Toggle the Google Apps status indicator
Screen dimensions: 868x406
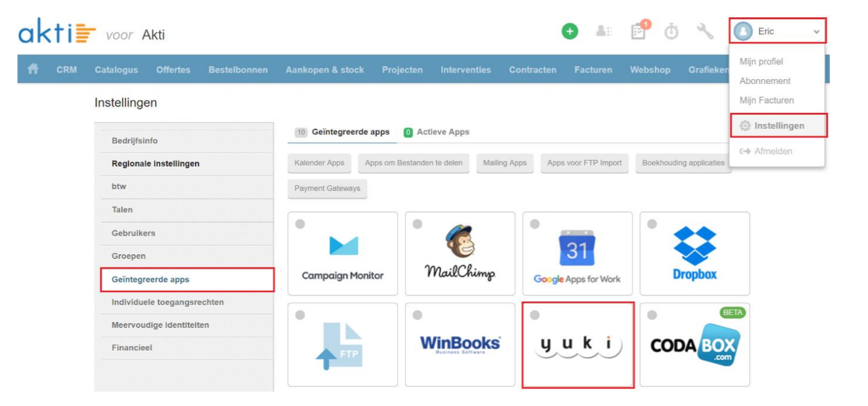(x=534, y=224)
